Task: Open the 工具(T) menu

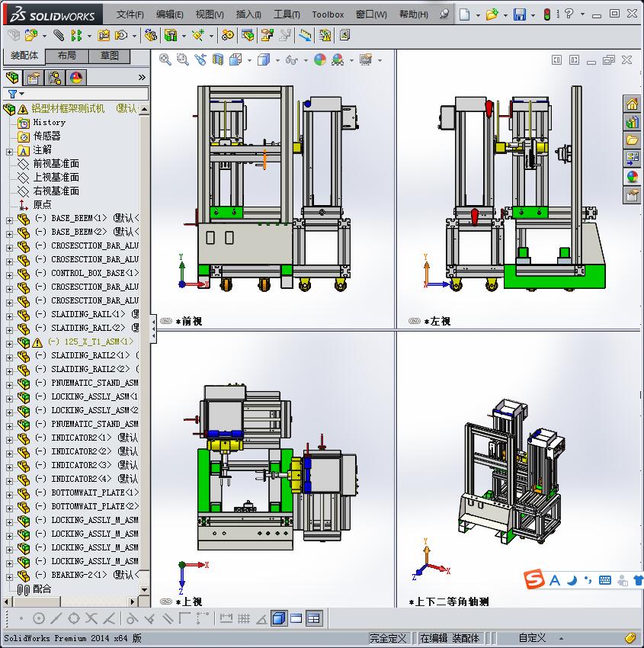Action: coord(287,14)
